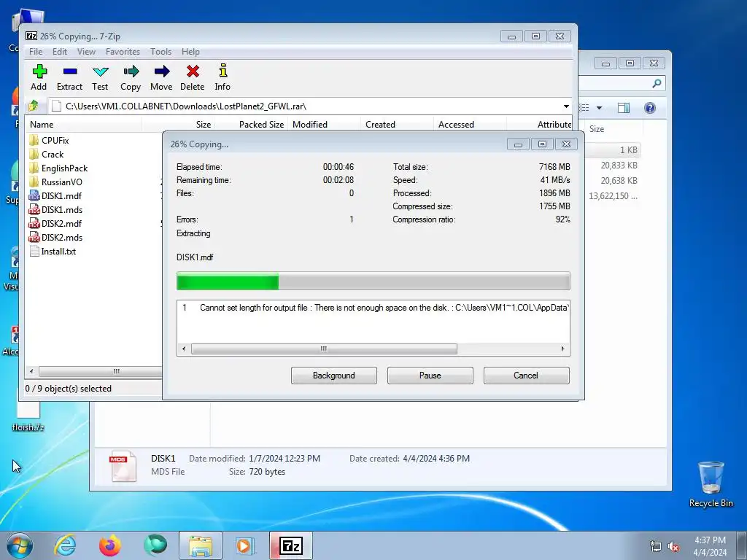
Task: Sort by the Created column header
Action: tap(397, 124)
